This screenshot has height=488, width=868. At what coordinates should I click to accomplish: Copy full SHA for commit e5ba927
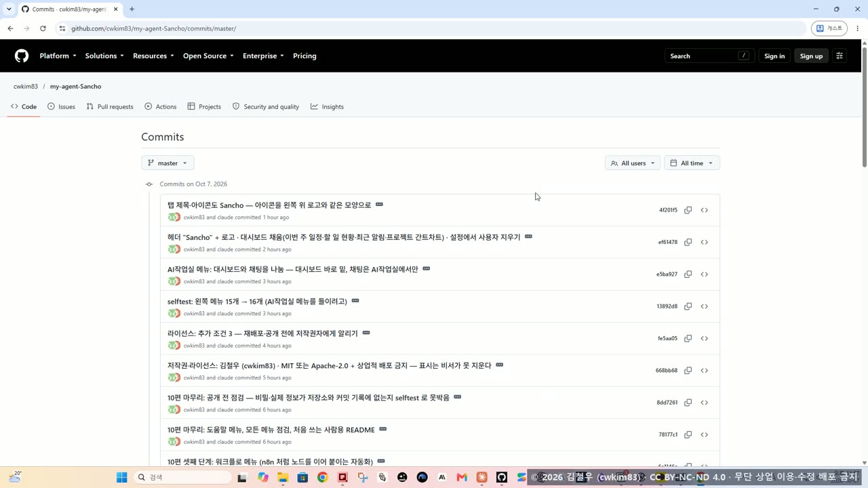pos(688,274)
